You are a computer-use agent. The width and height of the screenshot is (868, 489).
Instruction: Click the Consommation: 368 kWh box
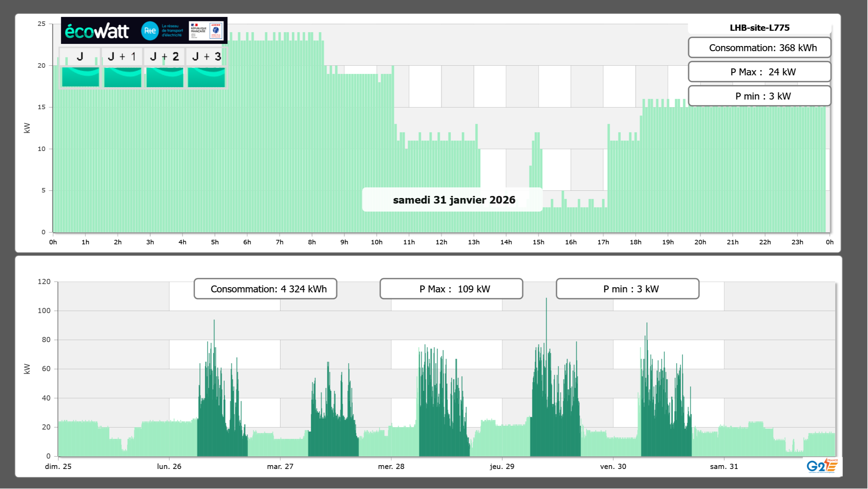[759, 48]
